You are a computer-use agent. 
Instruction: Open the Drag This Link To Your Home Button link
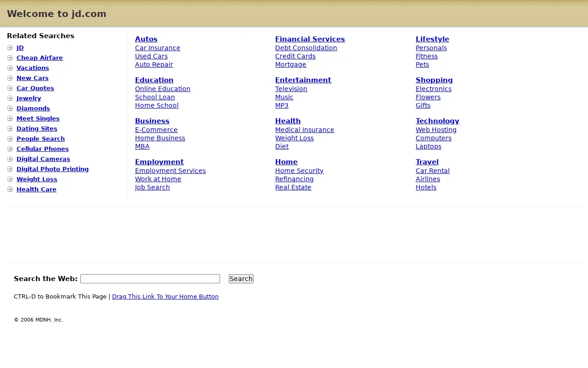point(165,297)
